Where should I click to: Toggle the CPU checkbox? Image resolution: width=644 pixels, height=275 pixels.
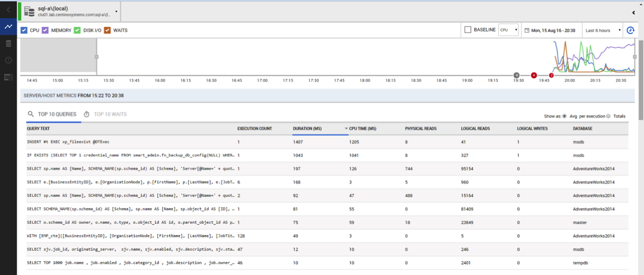point(24,30)
